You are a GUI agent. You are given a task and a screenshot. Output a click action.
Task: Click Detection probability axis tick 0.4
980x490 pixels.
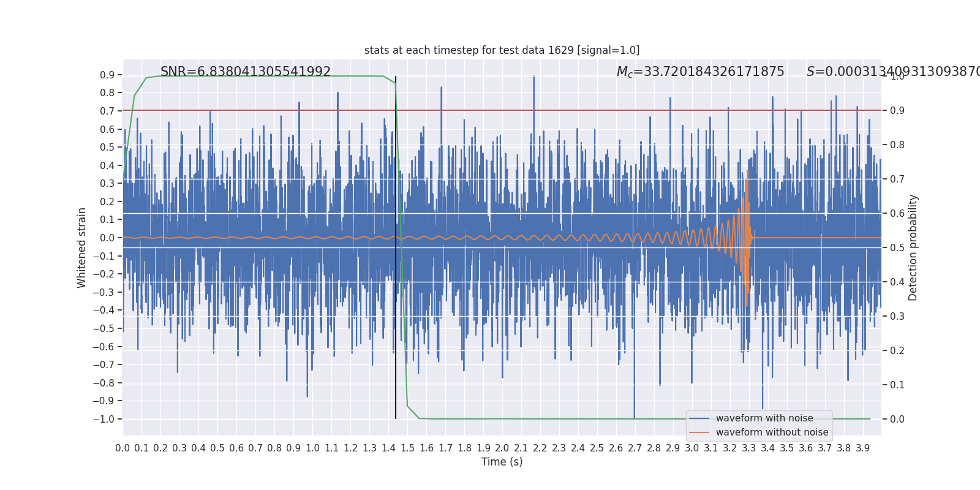click(x=897, y=282)
